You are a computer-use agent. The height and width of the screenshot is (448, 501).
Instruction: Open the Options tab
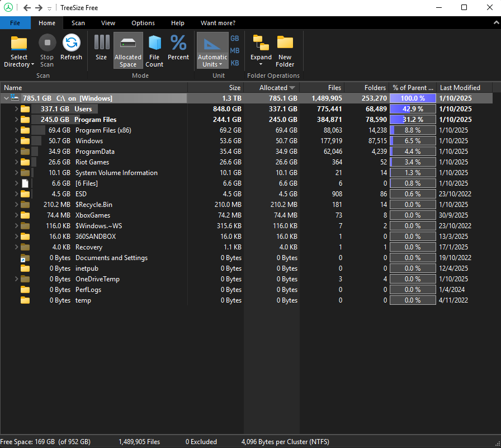coord(143,23)
